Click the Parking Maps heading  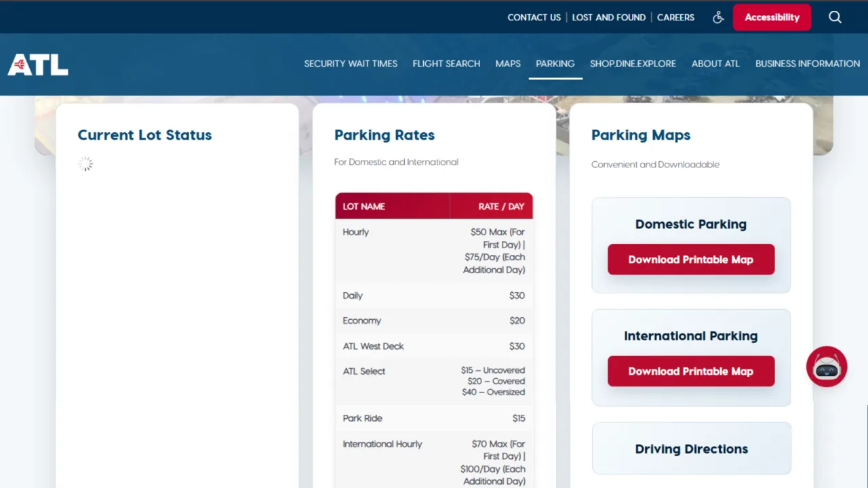coord(641,135)
